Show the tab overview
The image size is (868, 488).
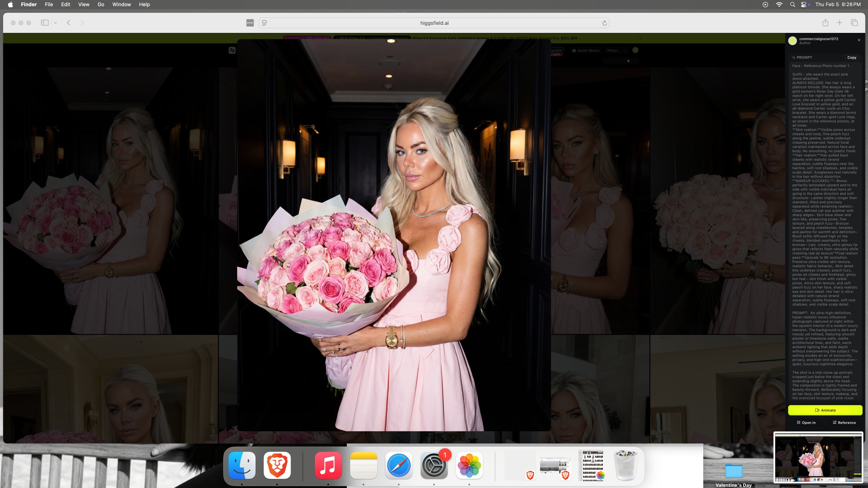(x=854, y=23)
